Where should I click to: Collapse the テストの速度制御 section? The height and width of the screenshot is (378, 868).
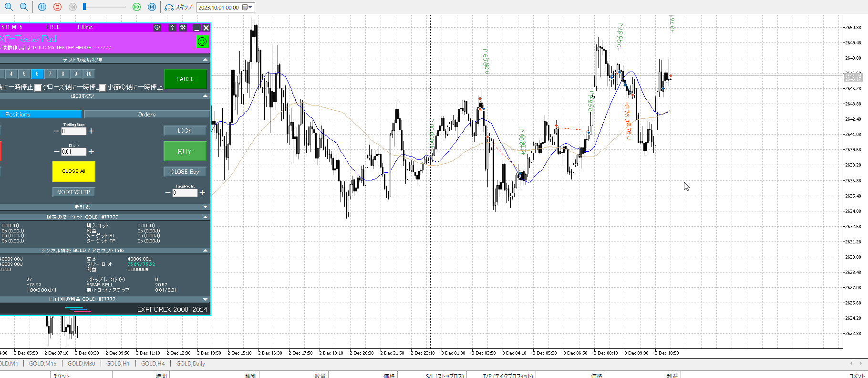click(206, 60)
